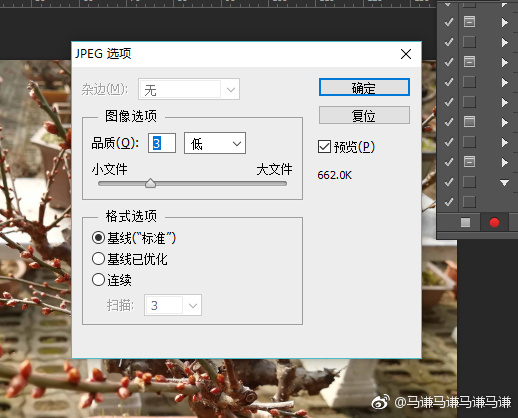Open the 杂边 matte dropdown
The width and height of the screenshot is (518, 418).
(x=189, y=89)
